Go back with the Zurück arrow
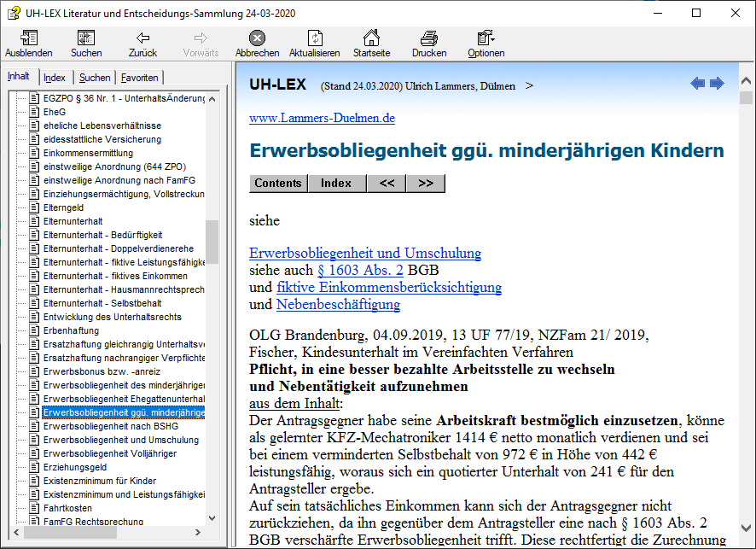The height and width of the screenshot is (549, 756). pos(142,38)
